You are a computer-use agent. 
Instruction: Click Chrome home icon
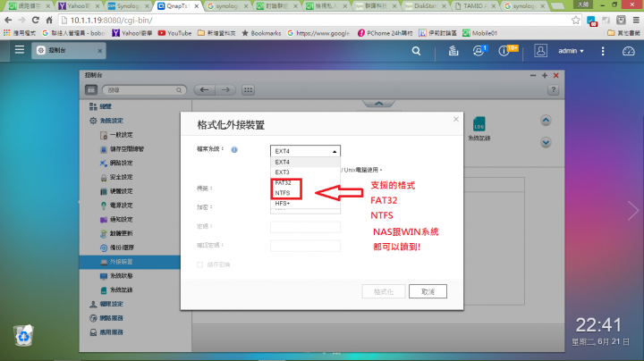tap(49, 20)
